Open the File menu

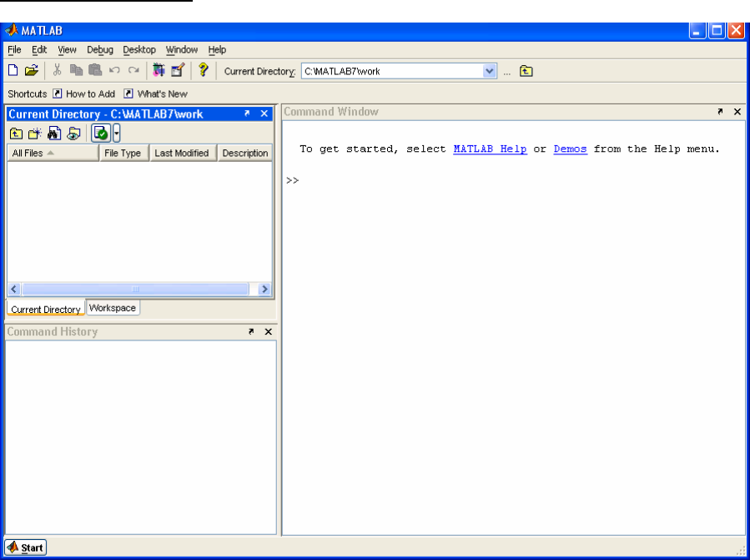(14, 50)
